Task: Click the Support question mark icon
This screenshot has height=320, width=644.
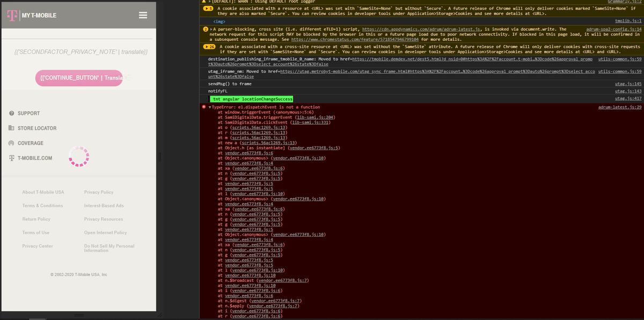Action: coord(12,113)
